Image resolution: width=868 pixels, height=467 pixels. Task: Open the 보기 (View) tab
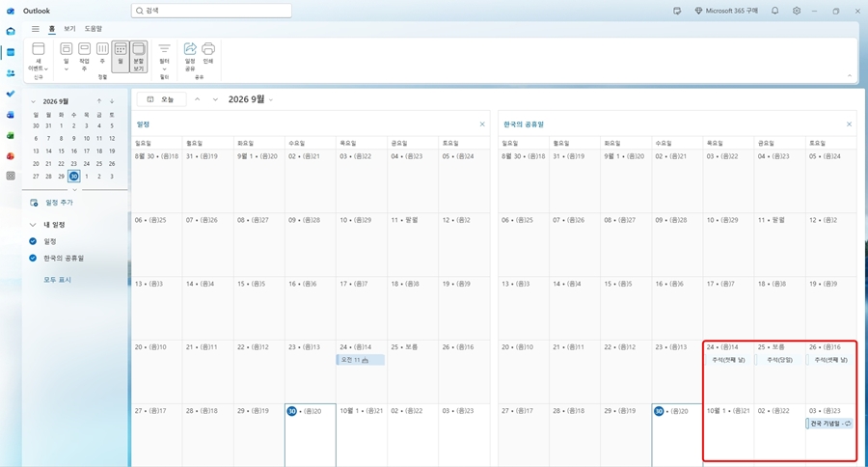click(69, 28)
